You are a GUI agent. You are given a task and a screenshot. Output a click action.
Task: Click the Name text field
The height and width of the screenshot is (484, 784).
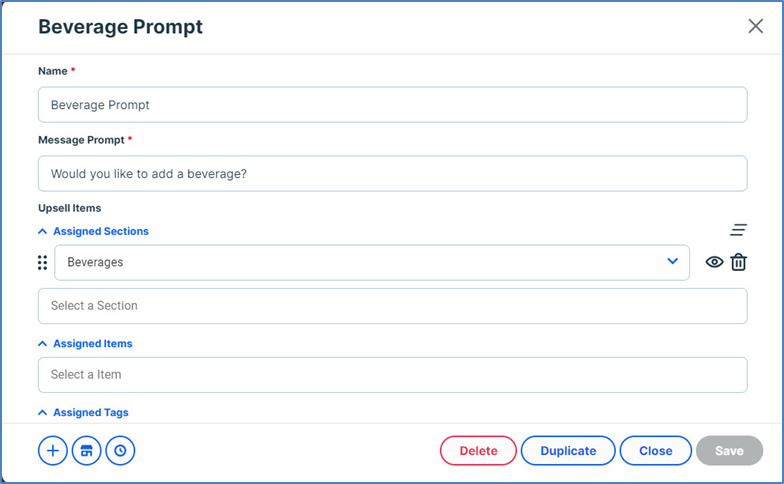coord(392,105)
